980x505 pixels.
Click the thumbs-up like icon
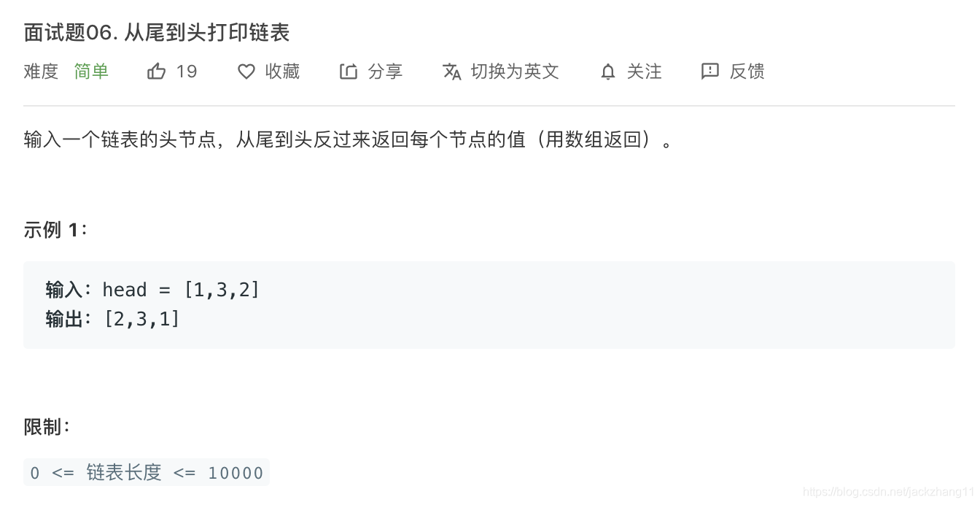tap(156, 71)
